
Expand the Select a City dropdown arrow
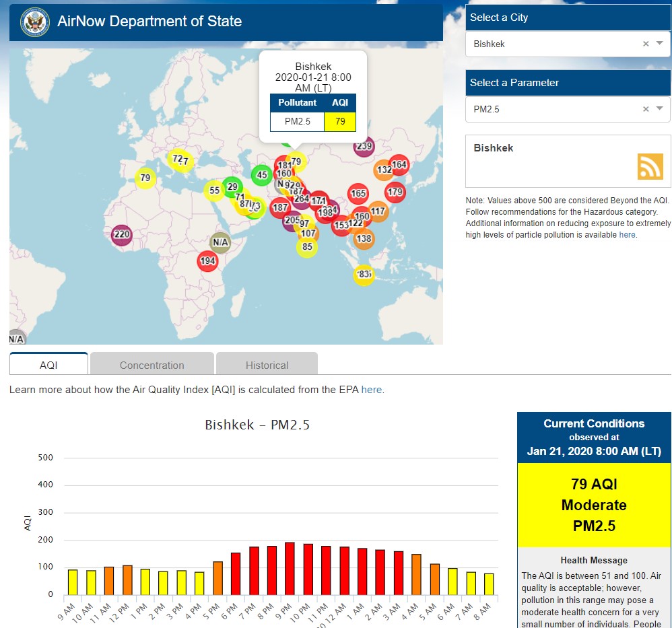tap(659, 44)
